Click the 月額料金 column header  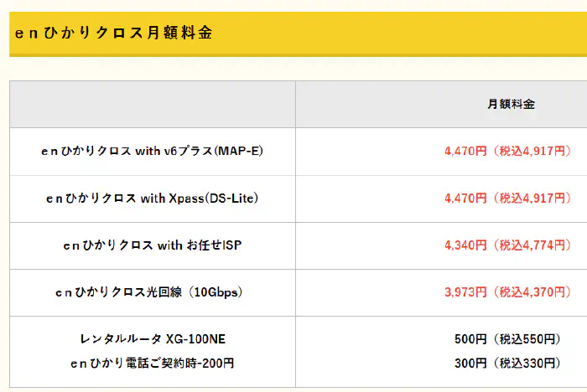[x=511, y=105]
